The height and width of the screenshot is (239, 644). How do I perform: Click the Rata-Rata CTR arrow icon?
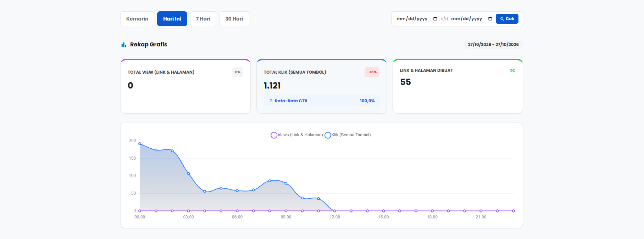click(x=271, y=101)
